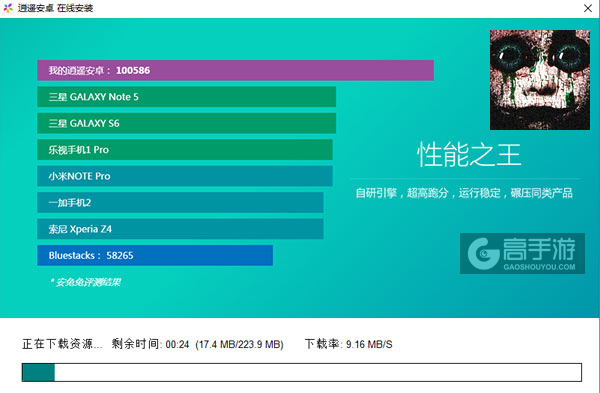Click the 高手游 watermark logo
The height and width of the screenshot is (393, 600).
[522, 253]
